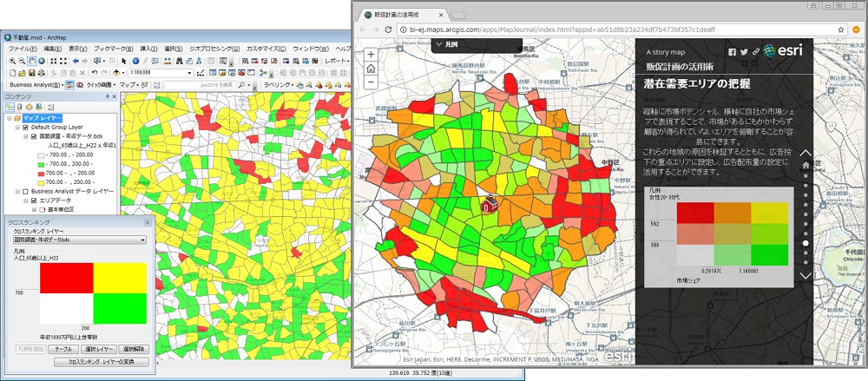Viewport: 868px width, 381px height.
Task: Reload the browser page
Action: (389, 29)
